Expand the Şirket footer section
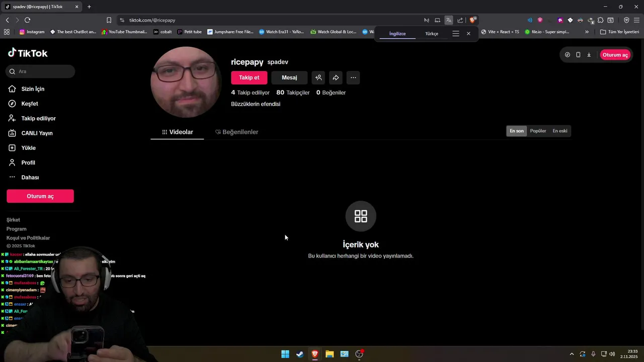Screen dimensions: 644x362 pos(13,220)
